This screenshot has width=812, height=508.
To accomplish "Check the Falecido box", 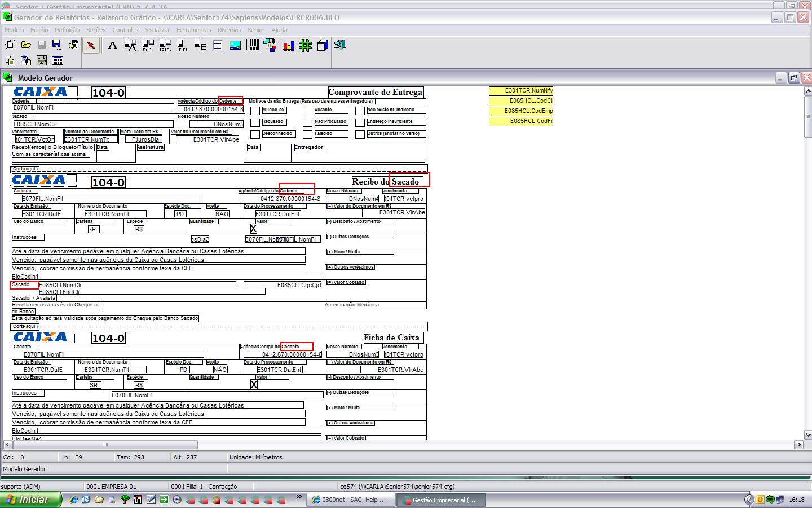I will 307,134.
